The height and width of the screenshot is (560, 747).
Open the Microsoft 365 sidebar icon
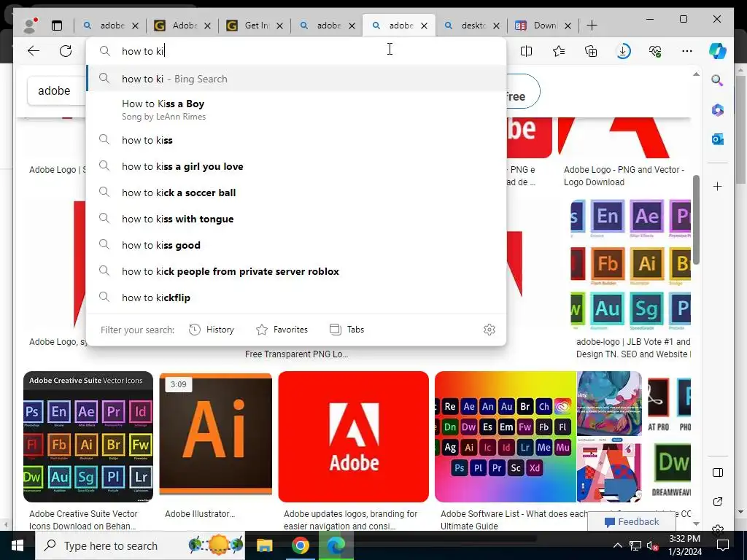(718, 110)
